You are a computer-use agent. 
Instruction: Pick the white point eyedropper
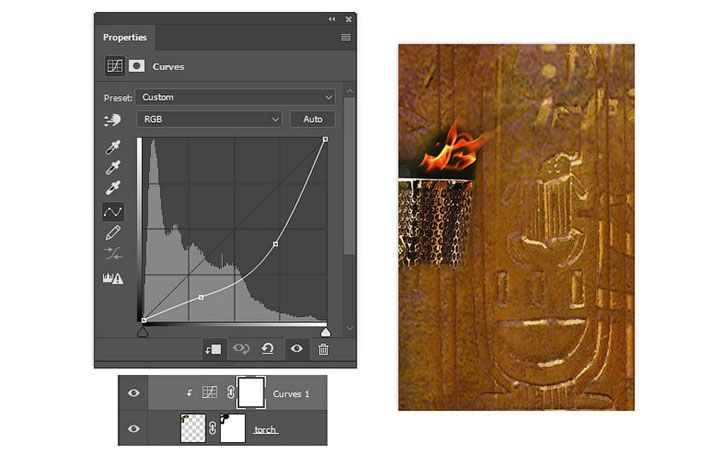coord(112,188)
